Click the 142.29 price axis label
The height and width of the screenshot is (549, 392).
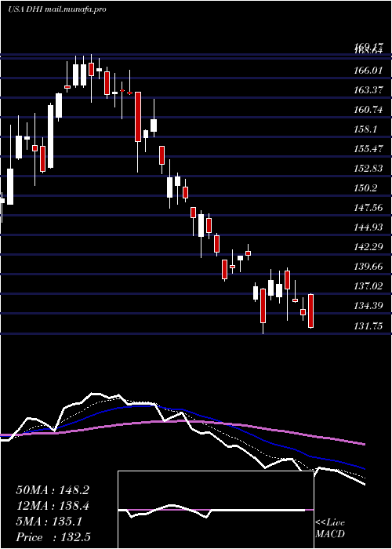point(368,247)
